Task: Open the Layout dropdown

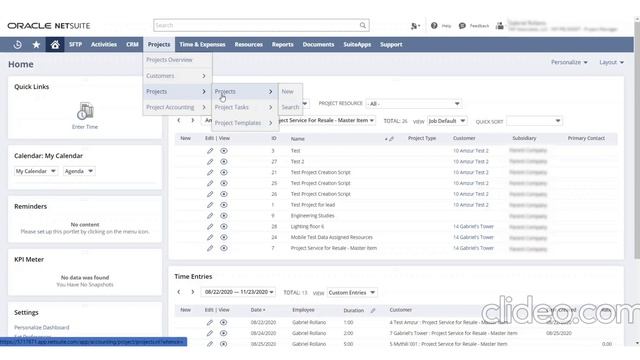Action: [611, 62]
